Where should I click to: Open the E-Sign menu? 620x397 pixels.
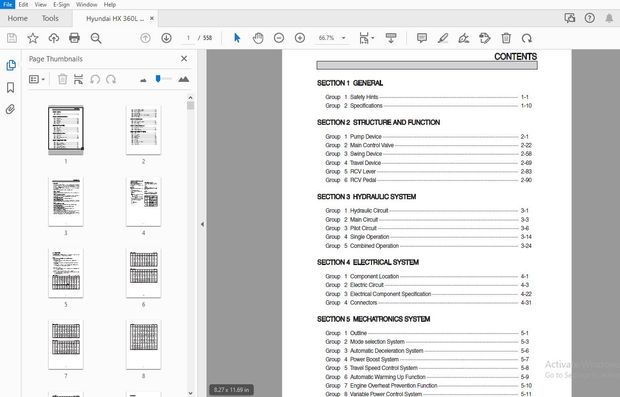pos(61,5)
